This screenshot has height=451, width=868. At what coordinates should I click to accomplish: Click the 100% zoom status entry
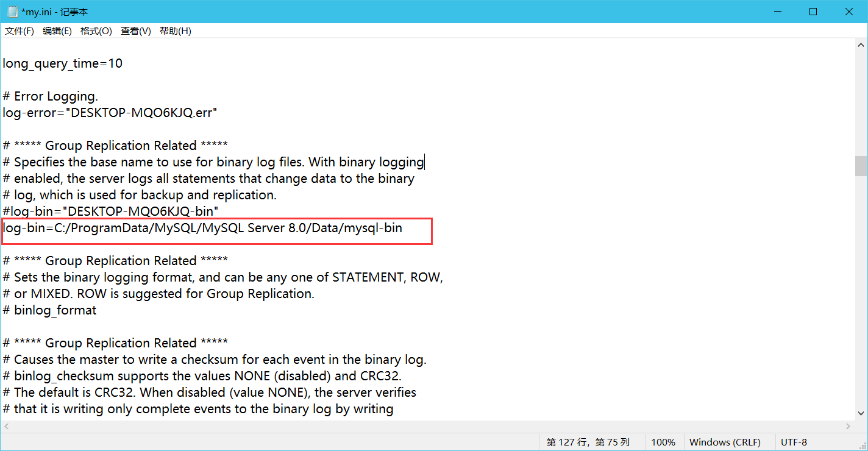(663, 442)
